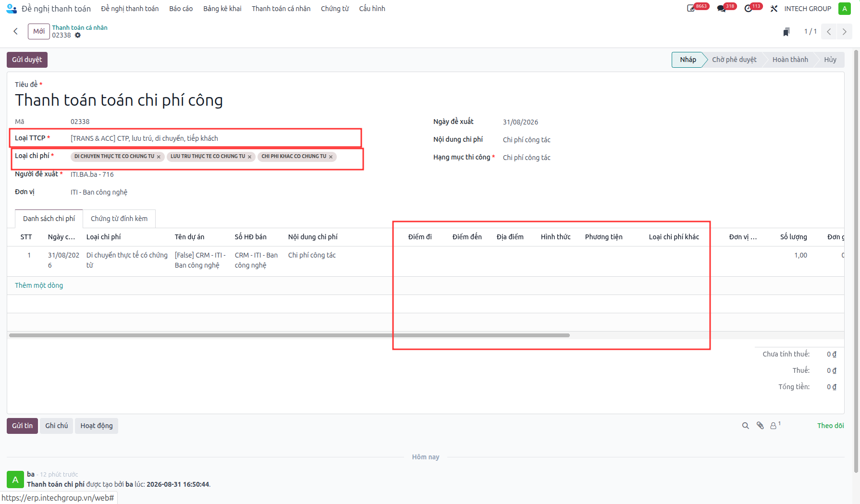
Task: Open the Bảng kê khai menu
Action: (x=222, y=9)
